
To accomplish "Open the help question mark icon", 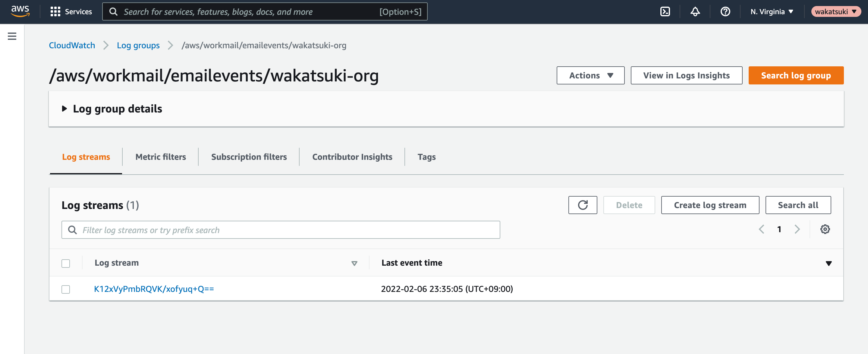I will (725, 12).
